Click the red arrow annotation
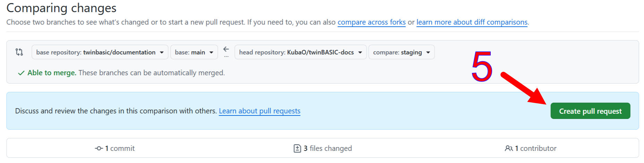This screenshot has height=163, width=644. tap(523, 88)
